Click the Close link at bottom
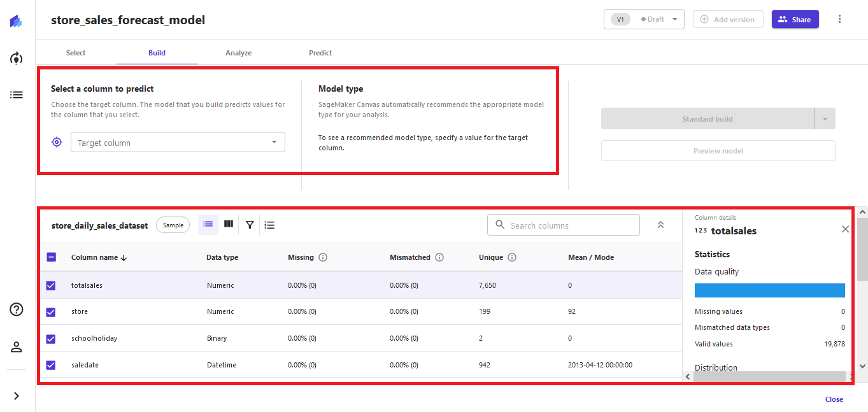Image resolution: width=868 pixels, height=412 pixels. click(x=834, y=399)
